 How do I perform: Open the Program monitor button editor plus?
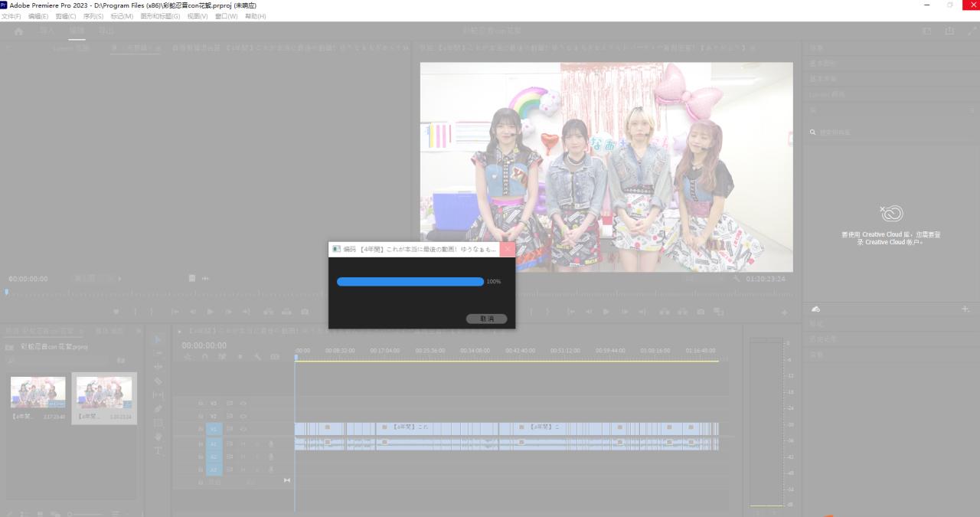click(x=784, y=312)
